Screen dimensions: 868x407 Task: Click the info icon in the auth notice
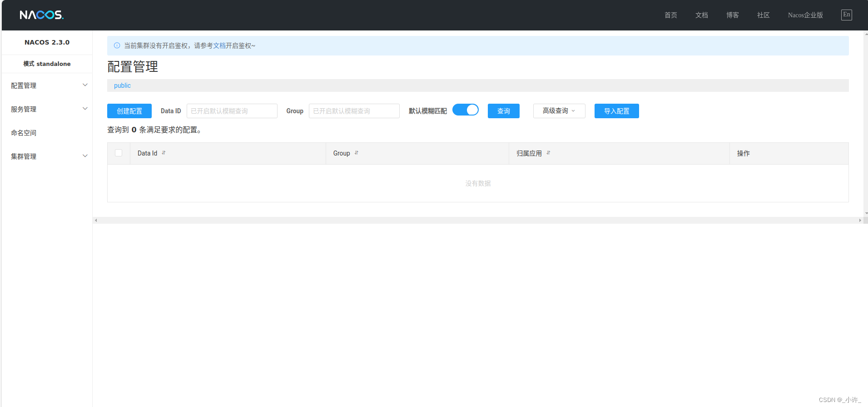117,45
